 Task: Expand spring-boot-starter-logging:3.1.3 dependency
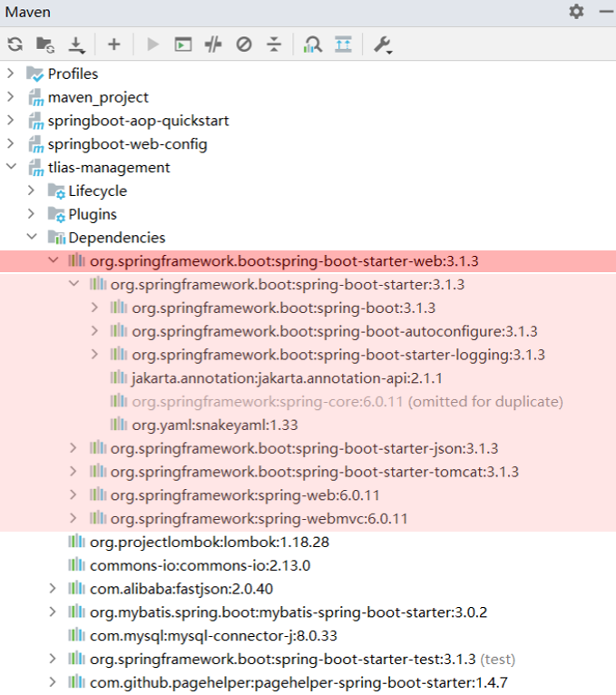click(x=94, y=355)
